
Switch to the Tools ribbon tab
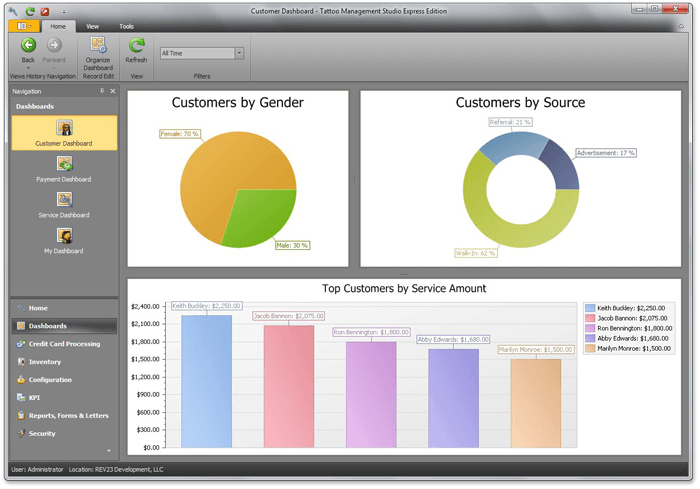pos(126,26)
